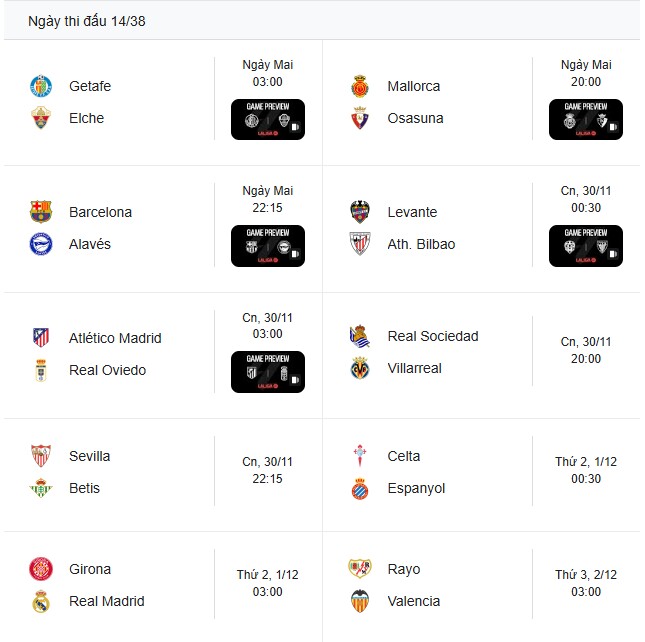Click the Valencia club crest icon
The image size is (645, 642).
tap(360, 601)
